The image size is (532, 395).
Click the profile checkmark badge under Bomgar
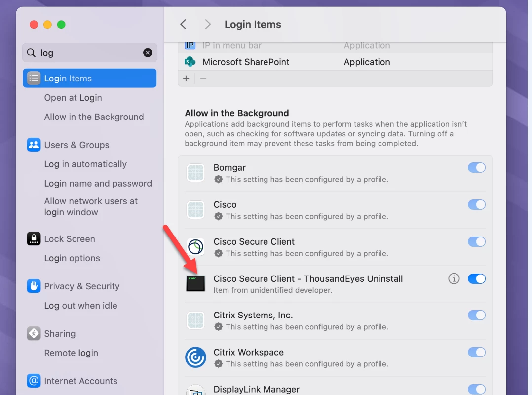(218, 179)
